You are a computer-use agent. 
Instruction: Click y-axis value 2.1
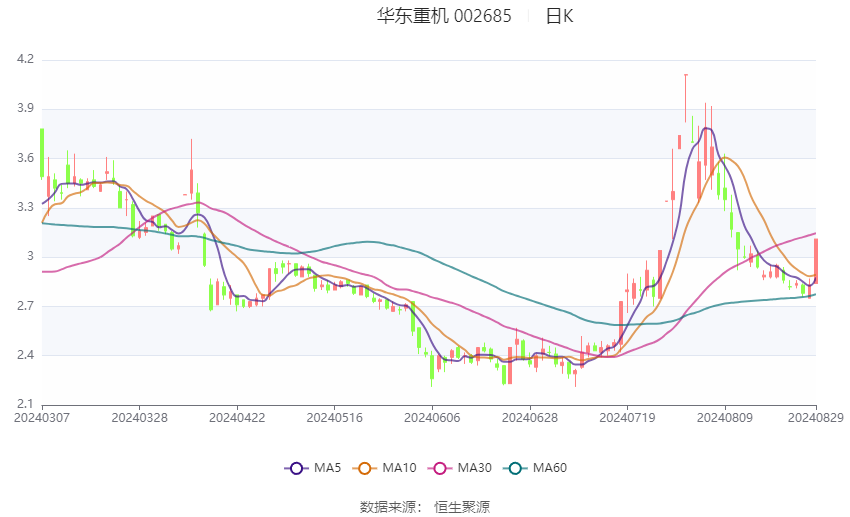25,404
